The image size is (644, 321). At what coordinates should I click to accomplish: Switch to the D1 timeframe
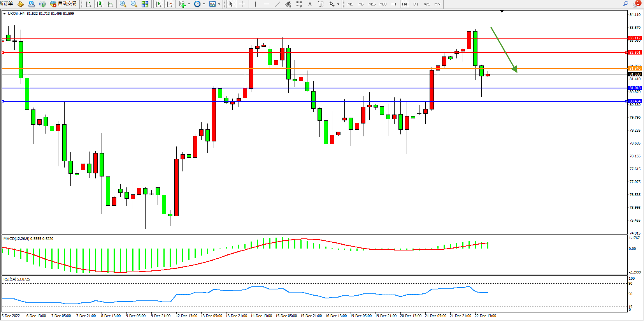tap(416, 4)
